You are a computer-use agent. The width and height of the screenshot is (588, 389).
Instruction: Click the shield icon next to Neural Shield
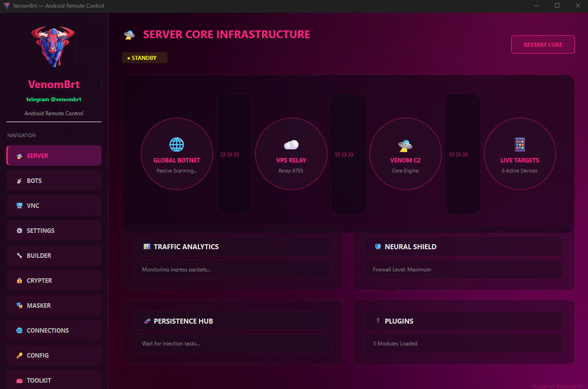tap(377, 246)
